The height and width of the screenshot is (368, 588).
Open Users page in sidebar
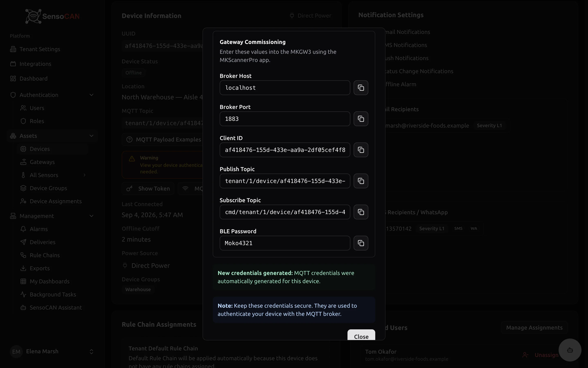coord(52,108)
